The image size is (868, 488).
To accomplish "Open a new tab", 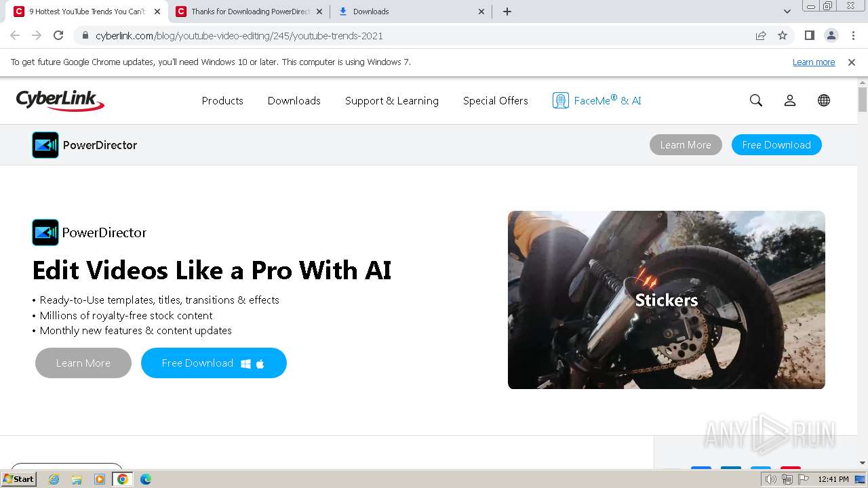I will coord(507,12).
